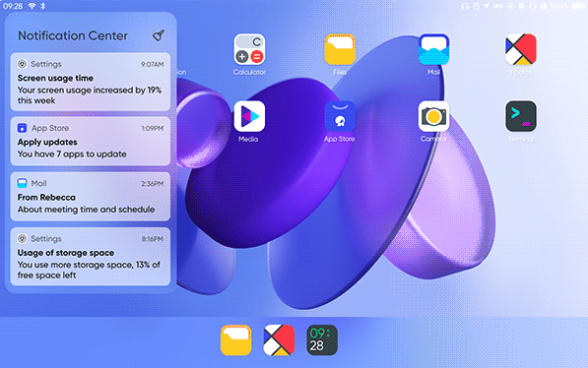Click the Media label under its icon
The width and height of the screenshot is (588, 368).
[x=248, y=139]
